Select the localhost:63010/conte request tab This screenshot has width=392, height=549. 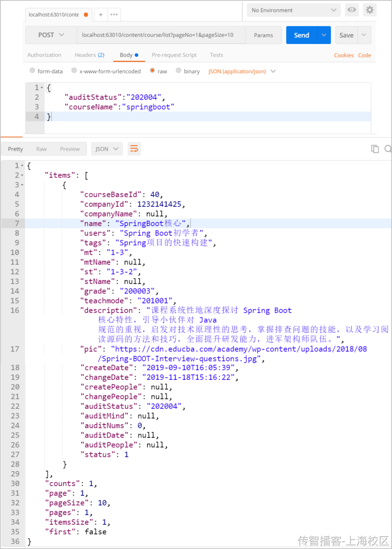pyautogui.click(x=59, y=14)
